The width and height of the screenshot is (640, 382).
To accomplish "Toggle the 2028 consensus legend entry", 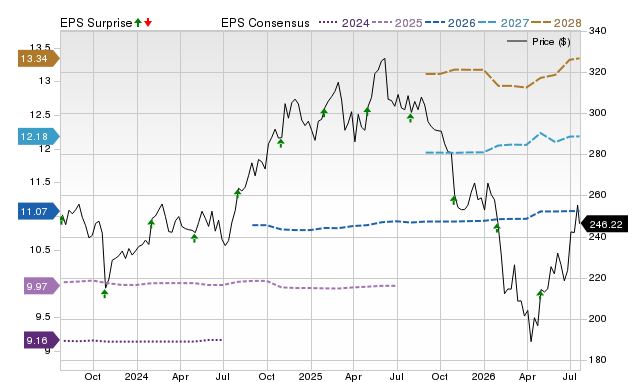I will pyautogui.click(x=556, y=23).
